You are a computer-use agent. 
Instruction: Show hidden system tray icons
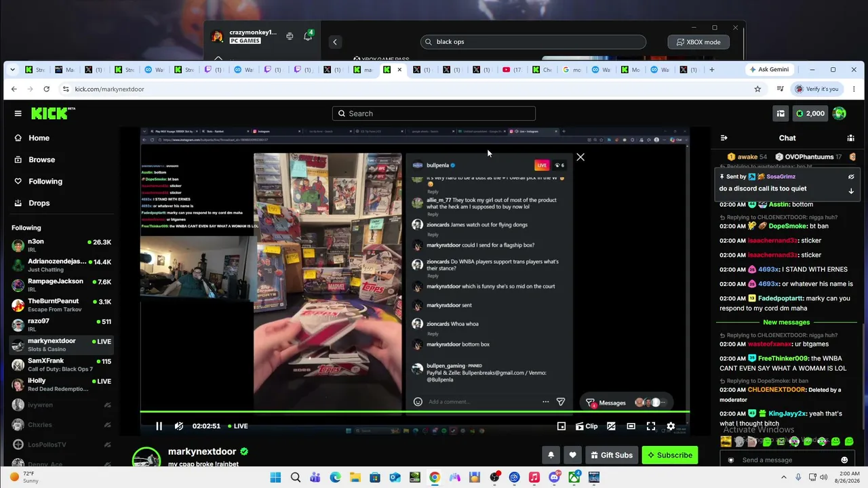(x=785, y=477)
